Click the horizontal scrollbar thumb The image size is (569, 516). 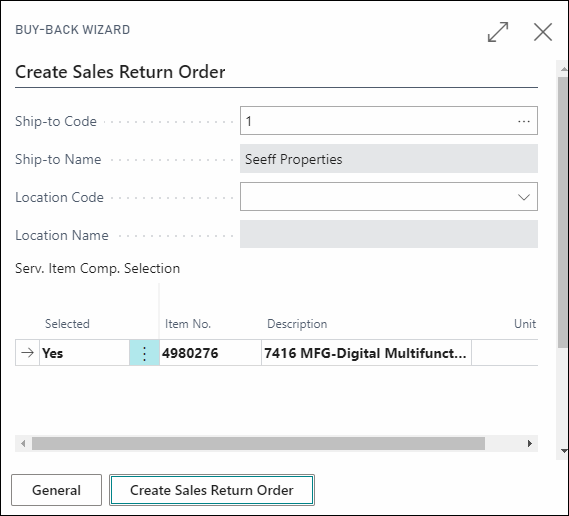pyautogui.click(x=258, y=443)
